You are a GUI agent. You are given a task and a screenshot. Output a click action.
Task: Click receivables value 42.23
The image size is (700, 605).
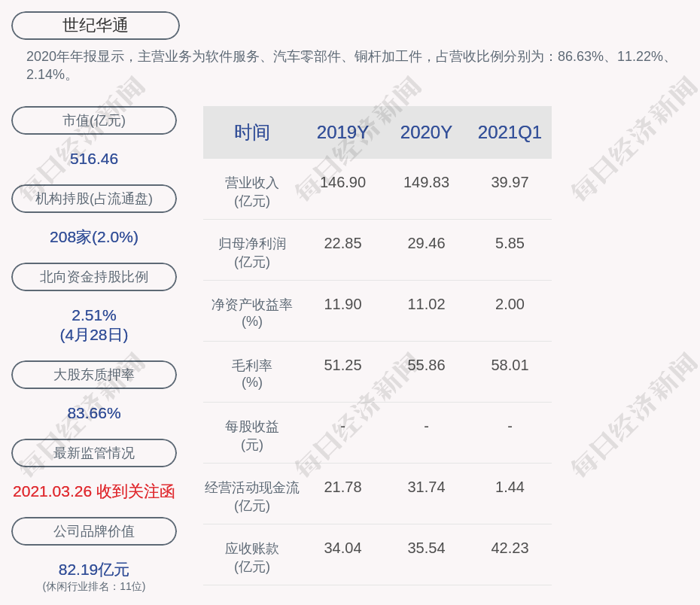coord(510,548)
